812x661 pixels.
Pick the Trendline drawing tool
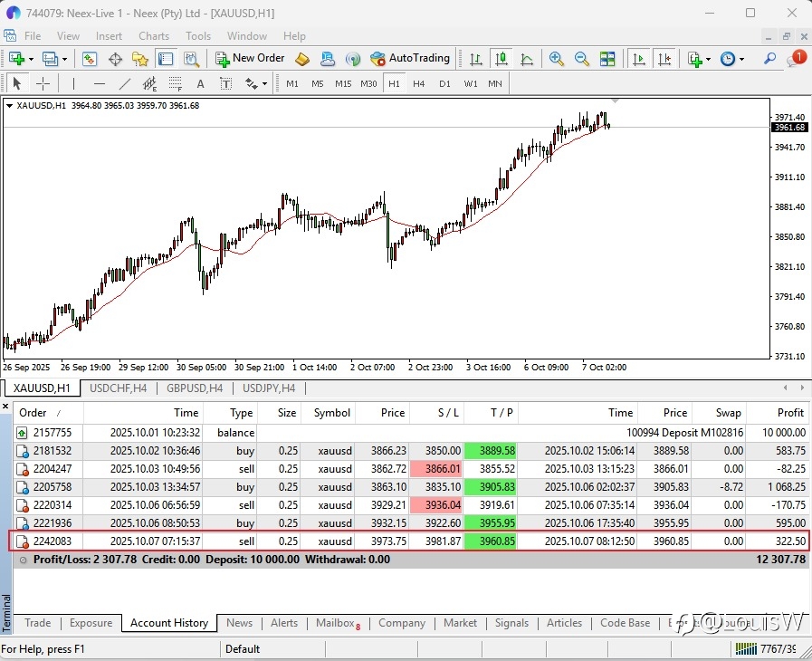coord(125,84)
